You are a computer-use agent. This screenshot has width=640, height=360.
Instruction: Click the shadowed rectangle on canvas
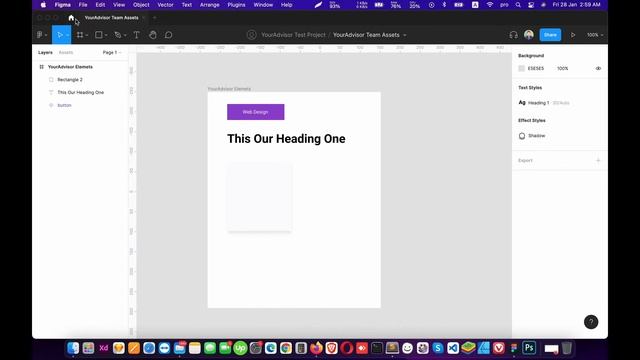[x=260, y=197]
